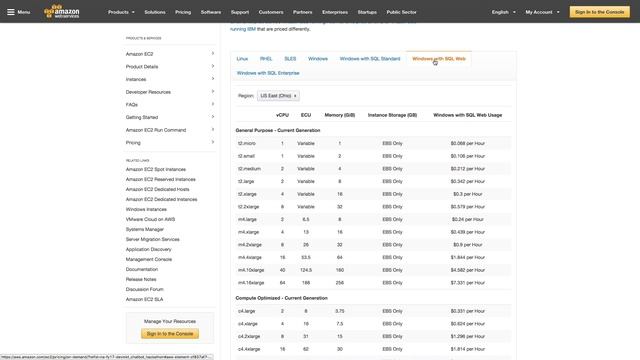Open the Documentation link
Viewport: 640px width, 360px height.
[142, 269]
